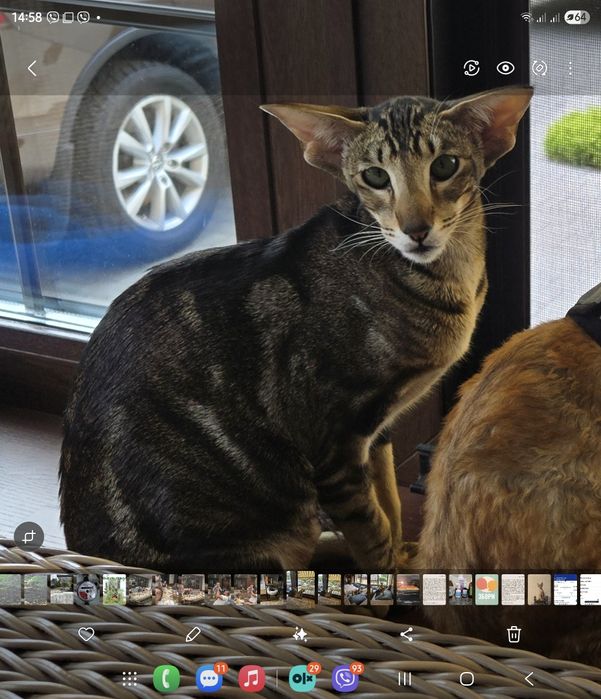
Task: Share the photo via share icon
Action: click(x=406, y=634)
